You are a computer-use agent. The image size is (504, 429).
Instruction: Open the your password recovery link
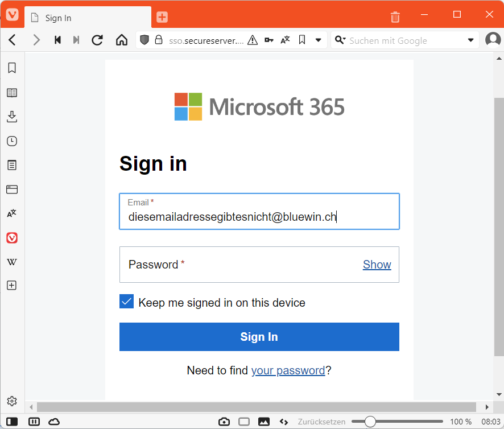[288, 370]
